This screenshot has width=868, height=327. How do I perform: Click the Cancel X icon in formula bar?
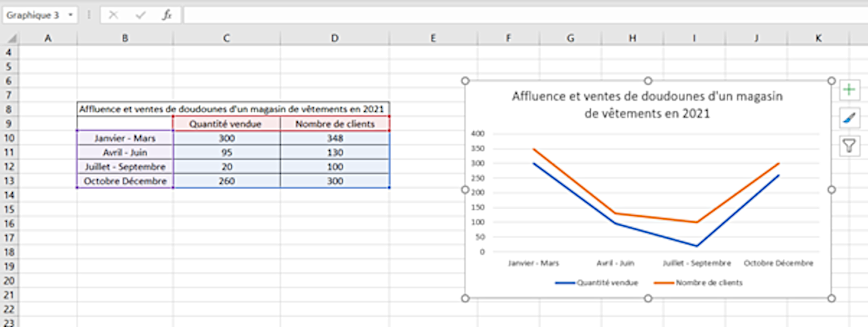(113, 15)
